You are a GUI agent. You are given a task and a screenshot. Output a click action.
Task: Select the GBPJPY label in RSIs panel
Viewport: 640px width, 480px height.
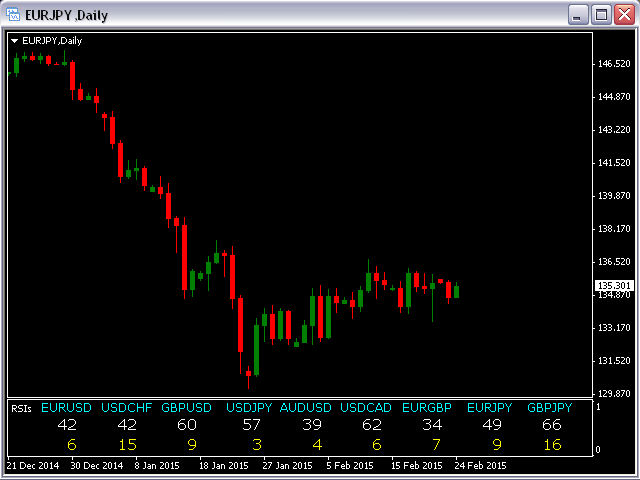(550, 407)
